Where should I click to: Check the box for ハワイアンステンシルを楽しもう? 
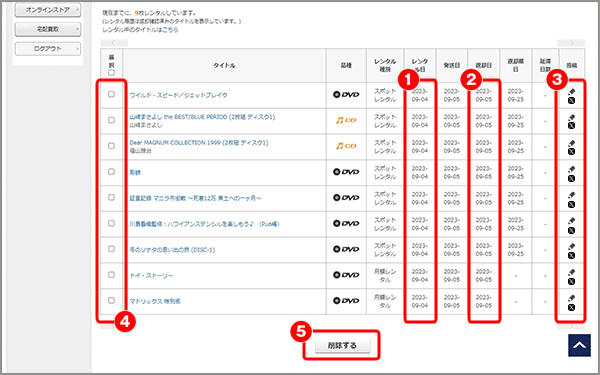click(x=111, y=223)
